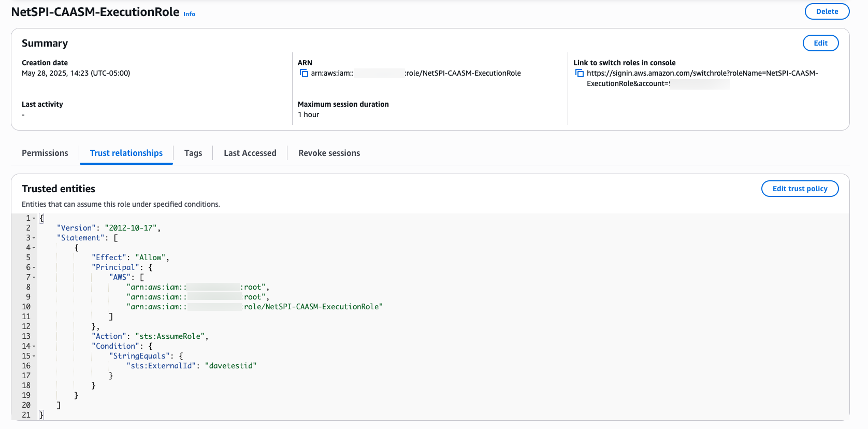Collapse the statement object fold at line 4

(34, 248)
